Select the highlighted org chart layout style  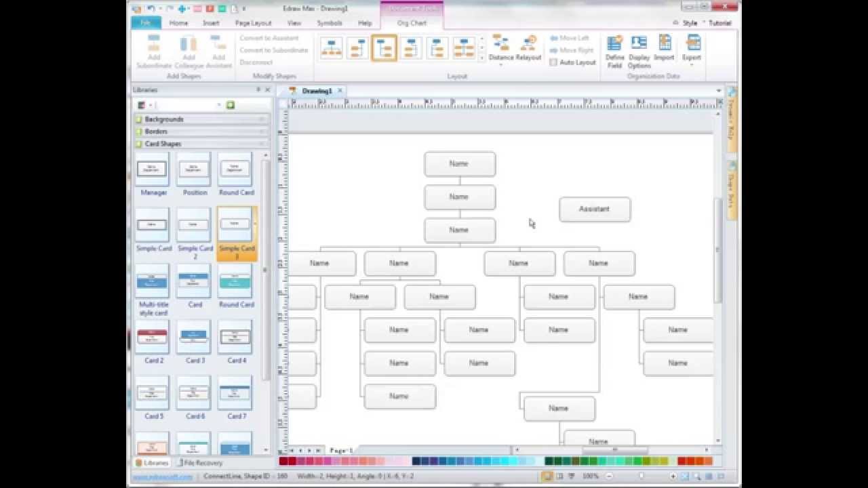[x=384, y=48]
